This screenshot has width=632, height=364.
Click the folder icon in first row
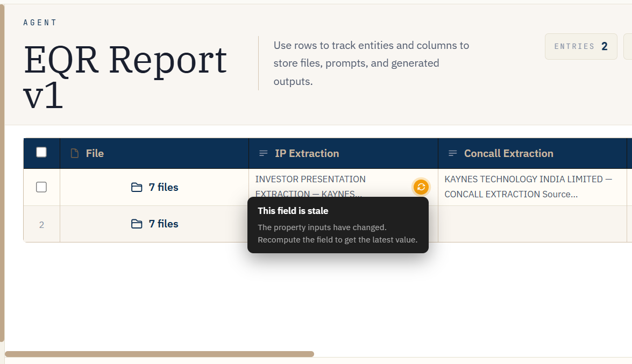tap(137, 188)
